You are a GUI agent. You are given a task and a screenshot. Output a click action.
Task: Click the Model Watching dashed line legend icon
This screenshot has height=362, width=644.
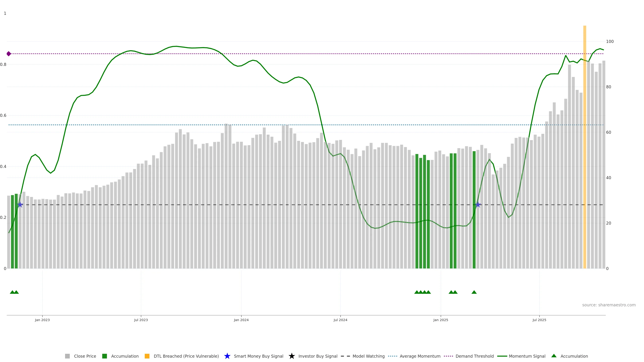tap(345, 356)
